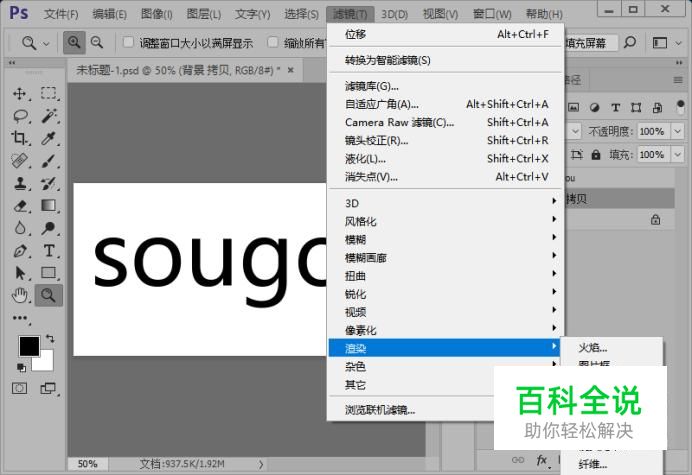Toggle the type layer filter icon
Viewport: 692px width, 475px height.
point(615,107)
